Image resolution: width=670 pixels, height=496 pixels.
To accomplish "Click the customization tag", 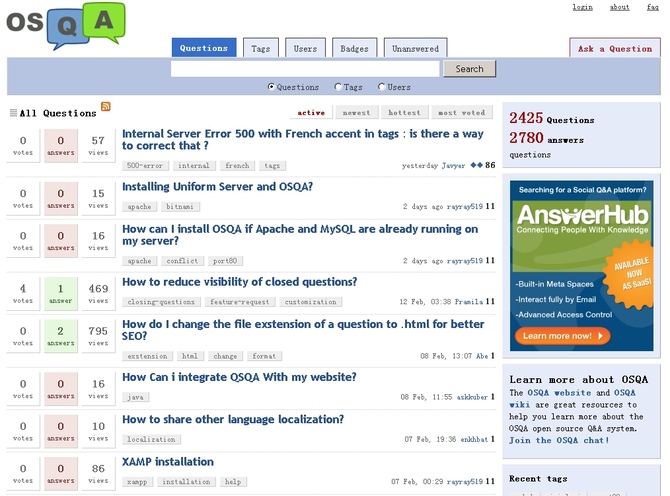I will click(311, 302).
